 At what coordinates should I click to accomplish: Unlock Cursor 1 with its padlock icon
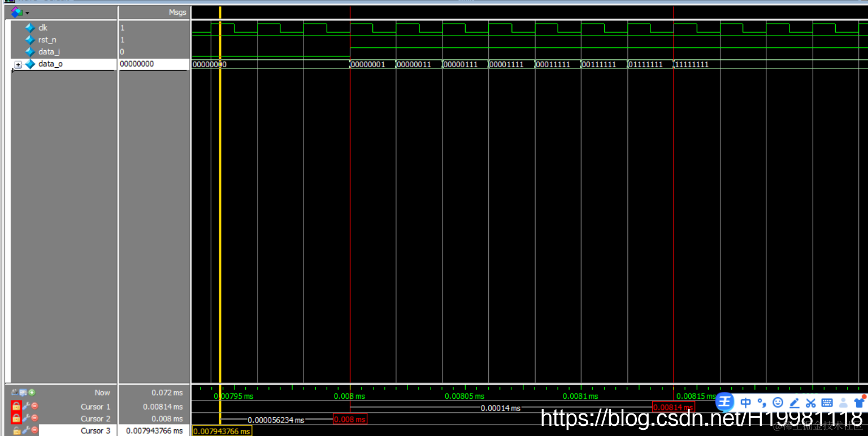coord(16,406)
